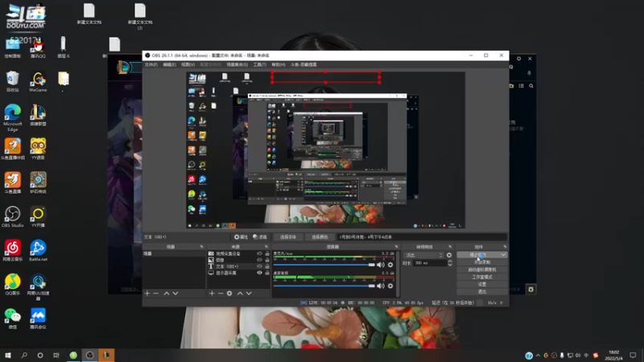The height and width of the screenshot is (362, 644).
Task: Increase the 时长 duration stepper
Action: pos(450,261)
